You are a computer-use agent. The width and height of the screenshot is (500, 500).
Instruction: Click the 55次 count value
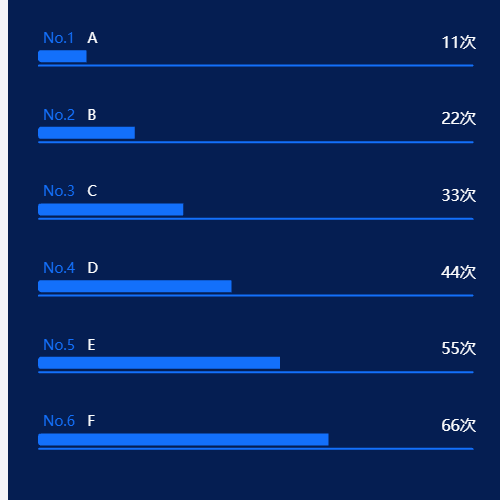click(459, 348)
